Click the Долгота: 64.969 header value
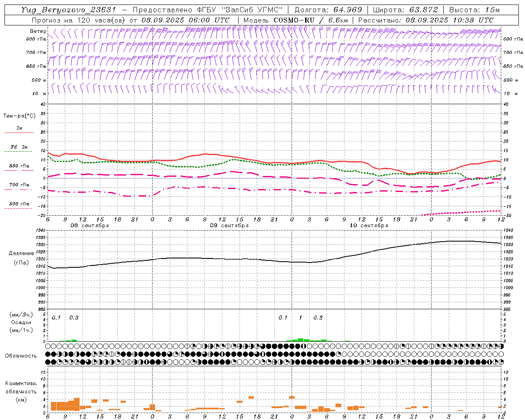The image size is (525, 420). tap(328, 10)
